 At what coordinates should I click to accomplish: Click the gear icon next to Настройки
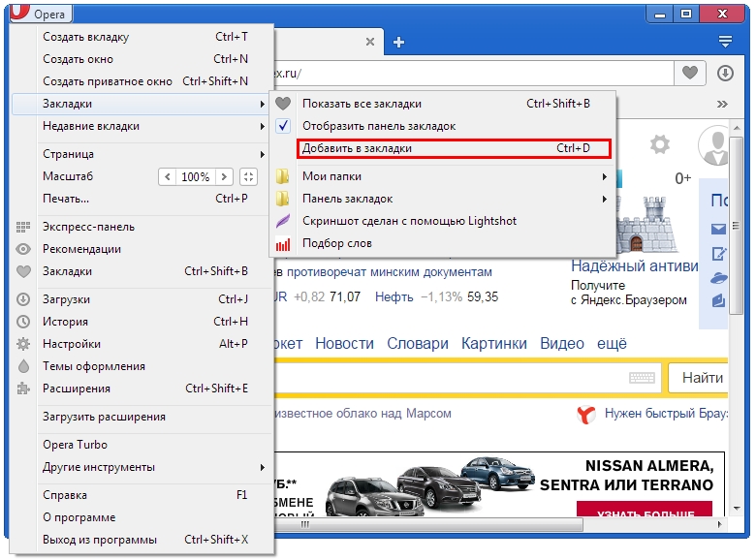click(x=23, y=344)
